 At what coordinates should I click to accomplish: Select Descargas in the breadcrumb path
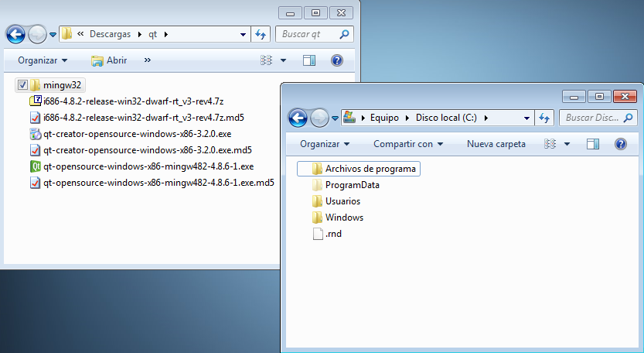click(x=110, y=34)
